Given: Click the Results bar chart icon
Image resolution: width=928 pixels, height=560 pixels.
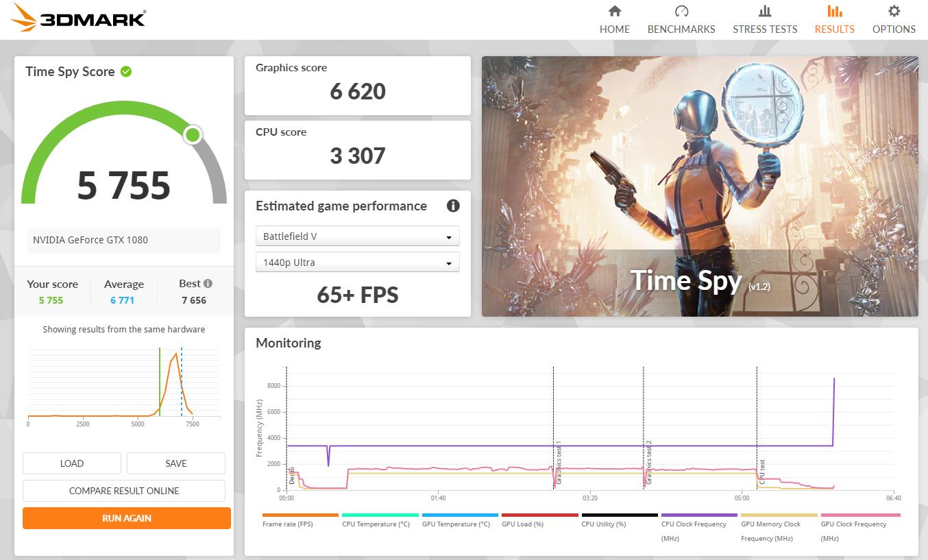Looking at the screenshot, I should (835, 11).
